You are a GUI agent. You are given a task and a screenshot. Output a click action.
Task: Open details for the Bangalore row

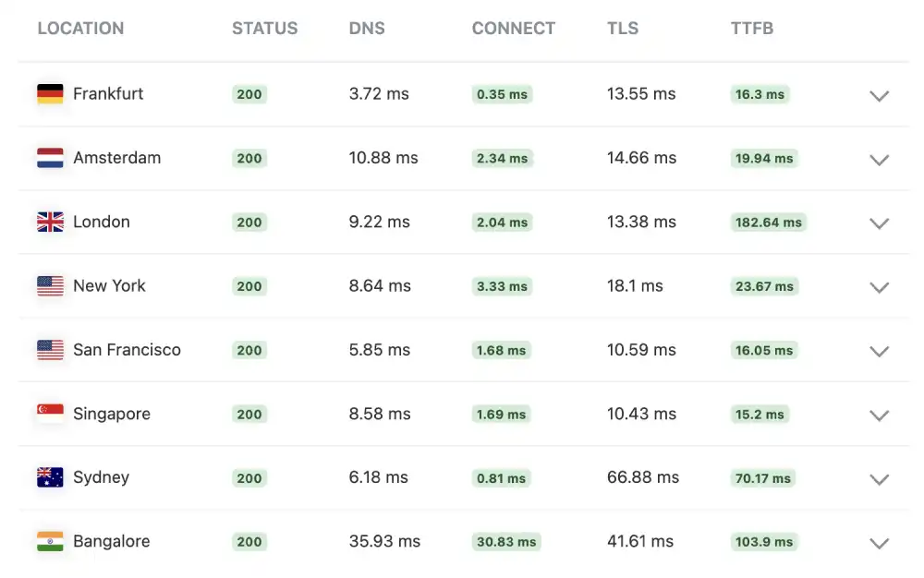point(879,543)
